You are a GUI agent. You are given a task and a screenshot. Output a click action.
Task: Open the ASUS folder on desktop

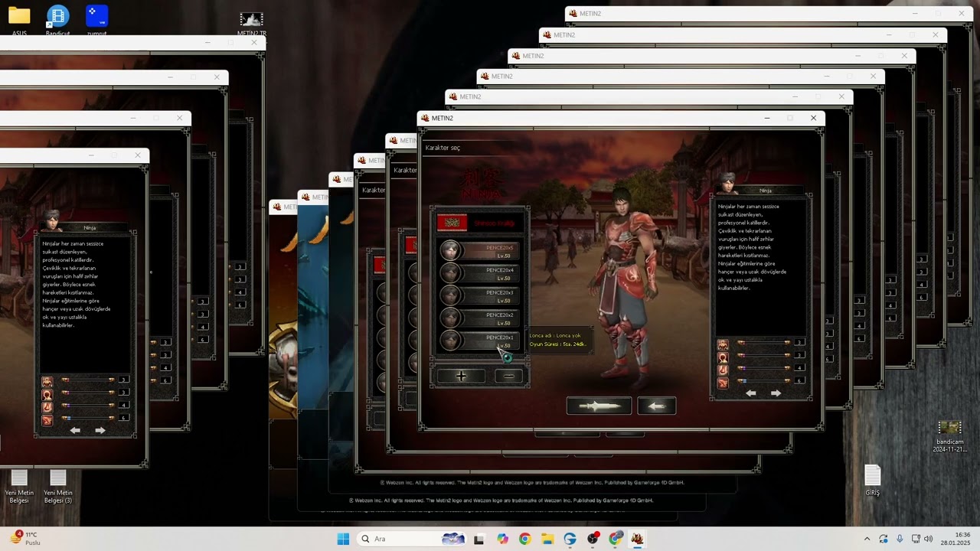(19, 20)
